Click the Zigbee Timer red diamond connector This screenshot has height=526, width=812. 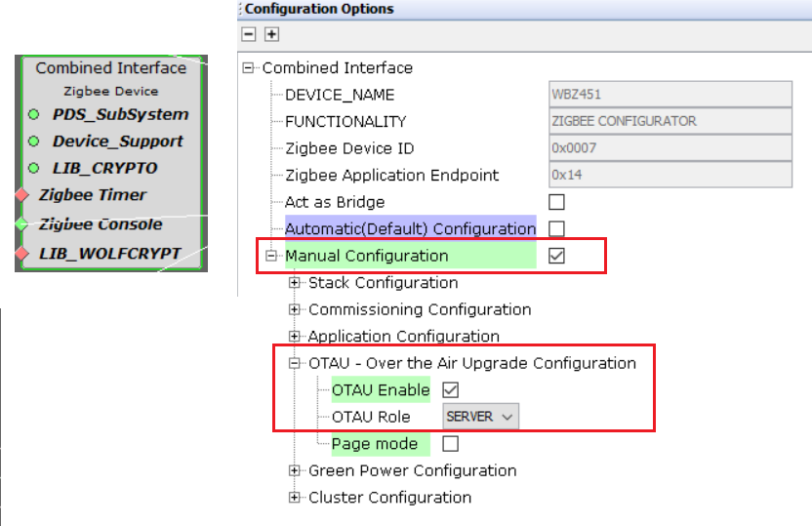(21, 195)
